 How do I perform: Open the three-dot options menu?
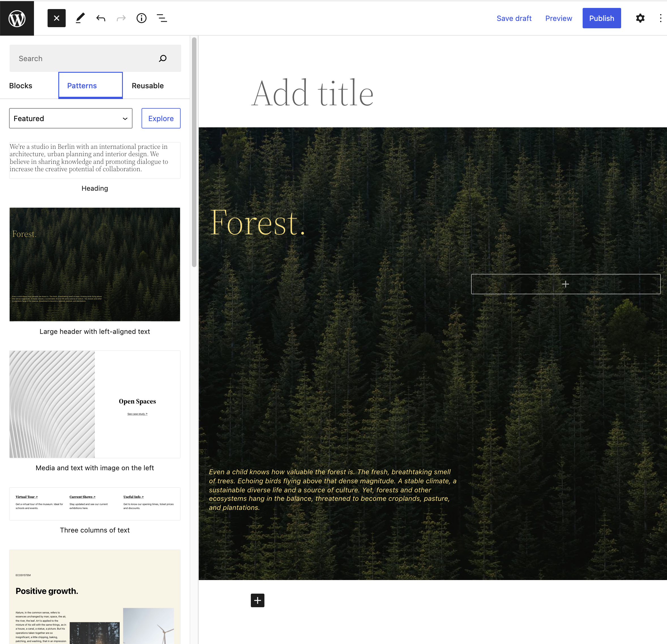660,18
